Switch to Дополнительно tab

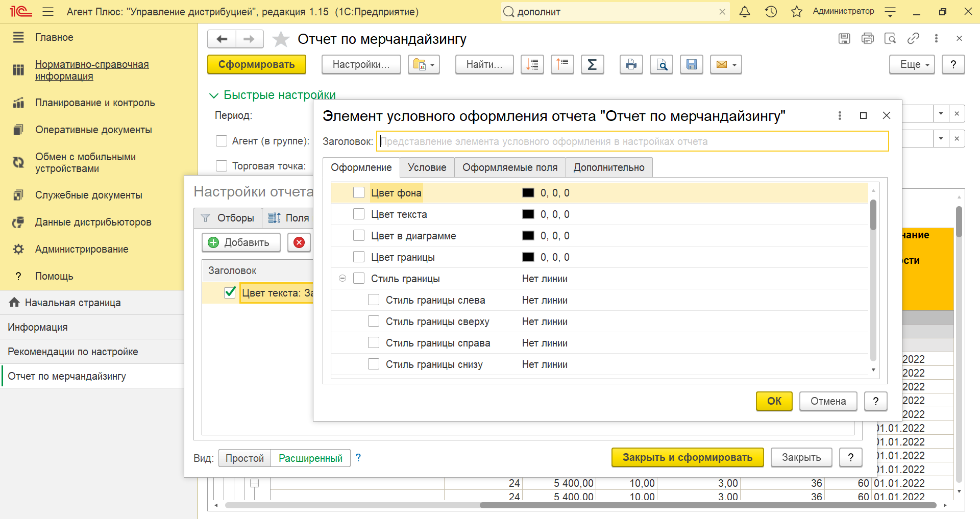[609, 167]
